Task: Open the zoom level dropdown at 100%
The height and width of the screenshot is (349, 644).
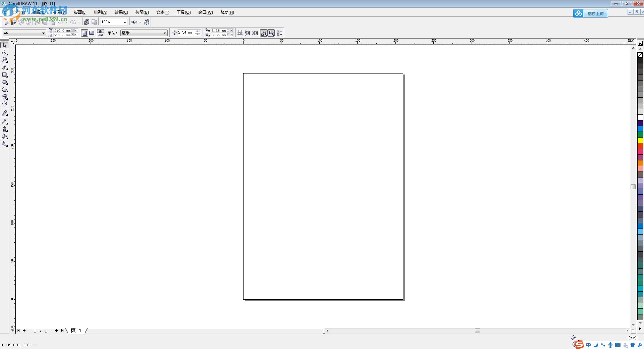Action: 124,22
